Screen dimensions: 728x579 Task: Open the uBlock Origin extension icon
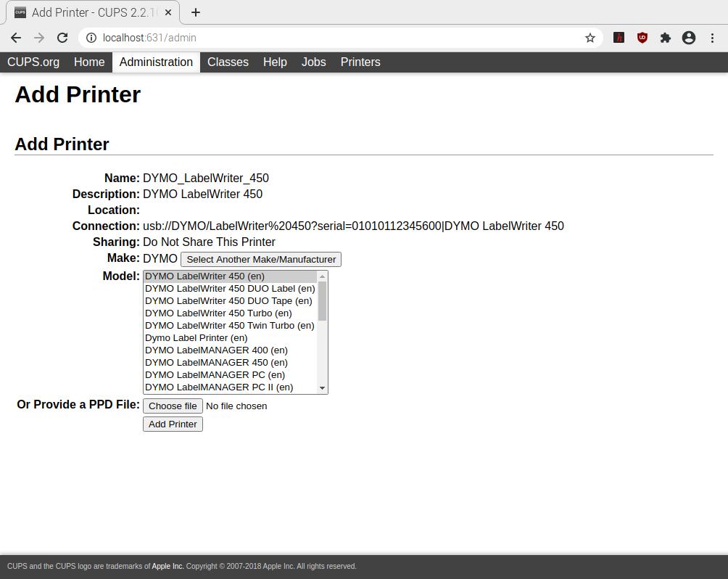pyautogui.click(x=642, y=38)
